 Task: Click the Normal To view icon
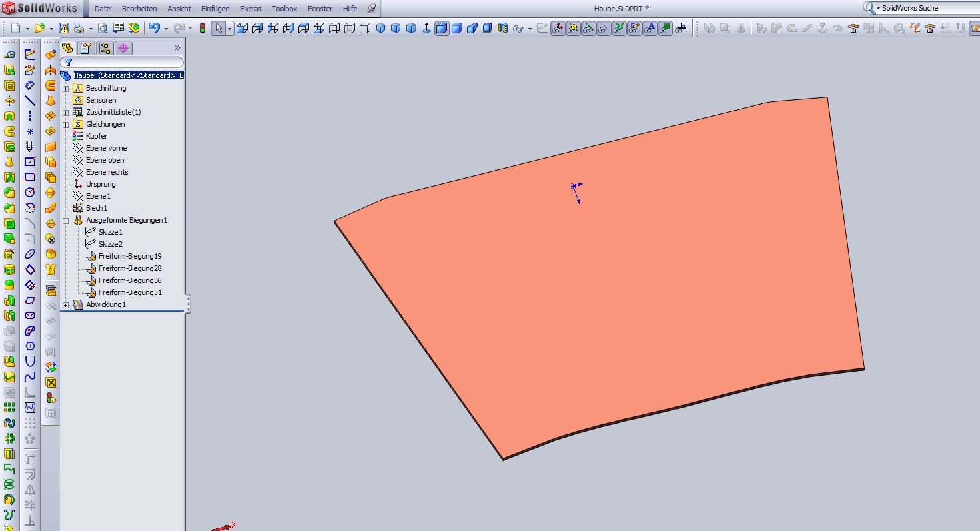click(x=426, y=29)
